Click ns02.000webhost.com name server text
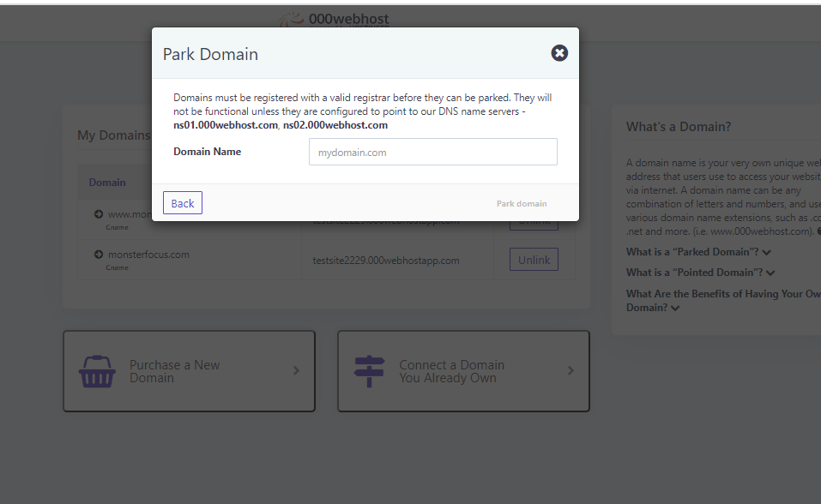The width and height of the screenshot is (821, 504). pyautogui.click(x=335, y=125)
